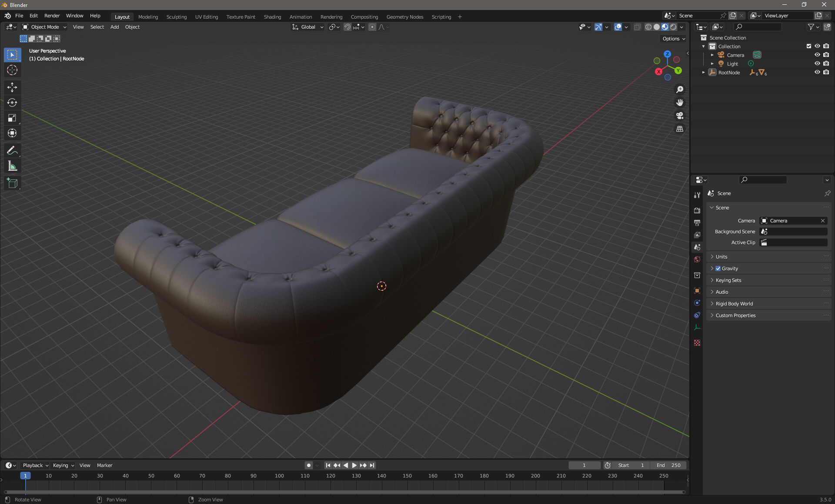Image resolution: width=835 pixels, height=504 pixels.
Task: Add a new workspace tab
Action: tap(460, 17)
